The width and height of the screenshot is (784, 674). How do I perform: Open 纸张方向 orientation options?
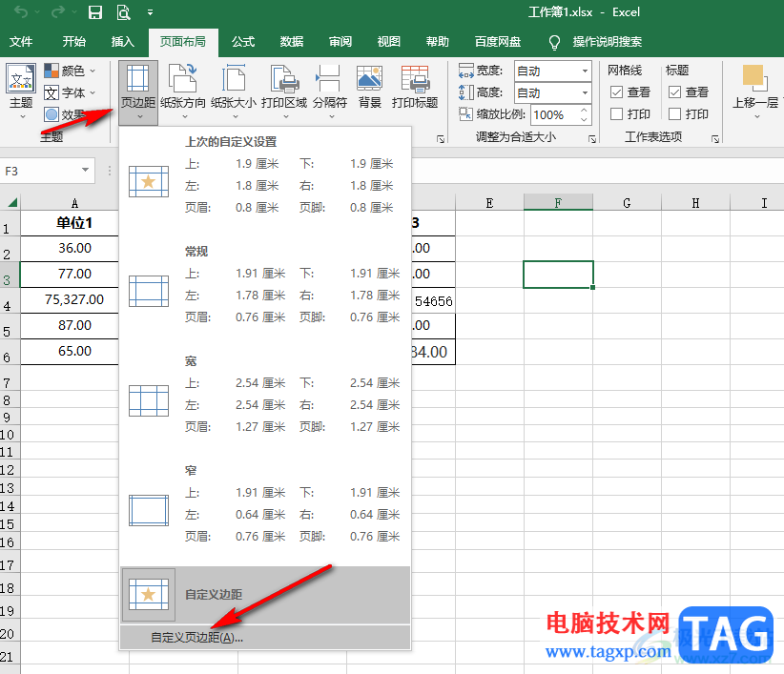pos(183,92)
